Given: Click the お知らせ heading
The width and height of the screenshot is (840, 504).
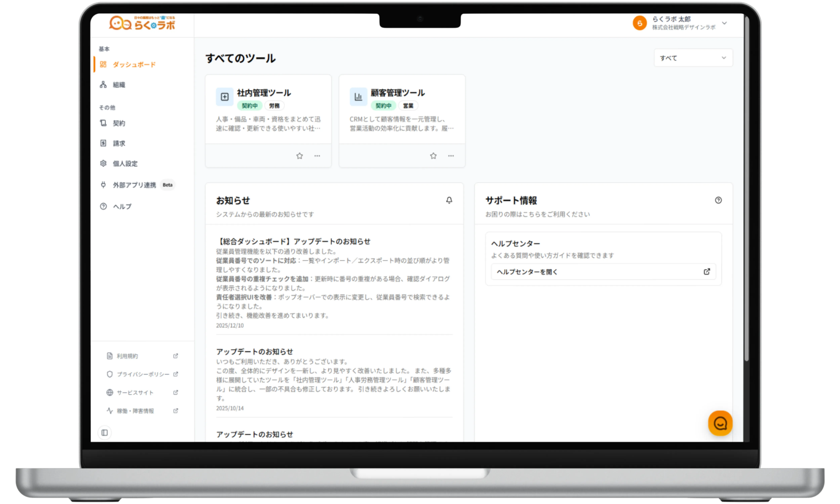Looking at the screenshot, I should pos(233,200).
